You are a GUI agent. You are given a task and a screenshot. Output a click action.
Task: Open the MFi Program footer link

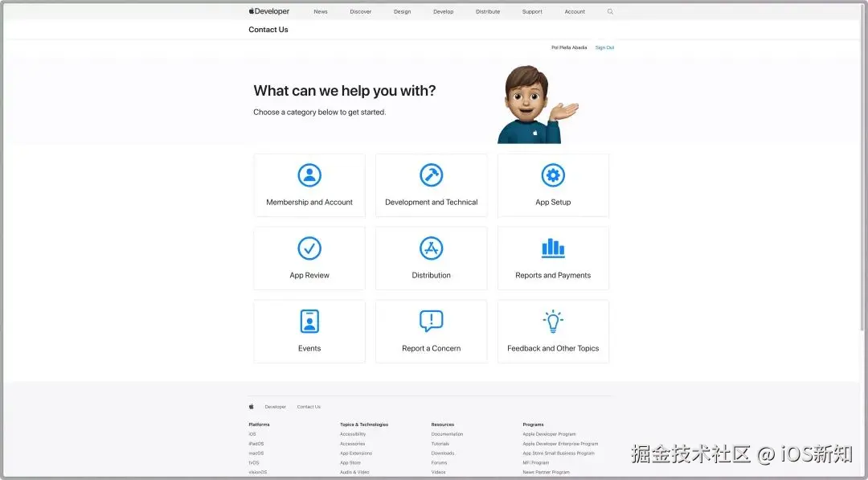point(536,462)
